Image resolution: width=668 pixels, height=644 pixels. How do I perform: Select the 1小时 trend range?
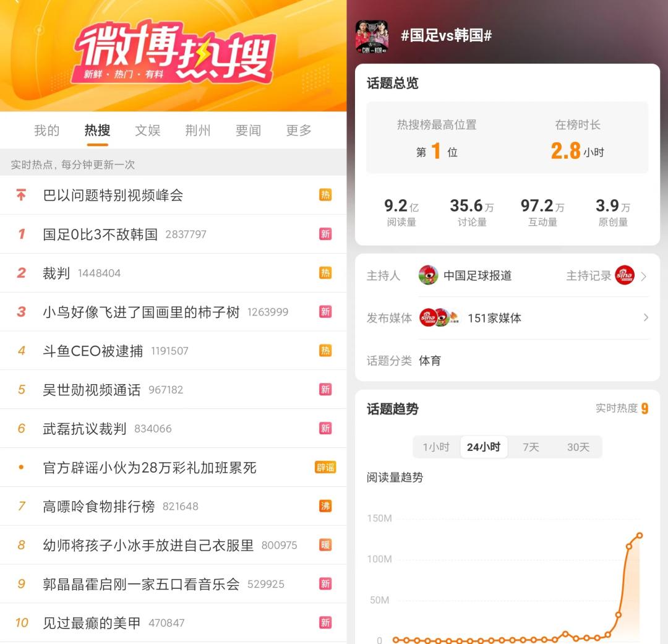(436, 447)
